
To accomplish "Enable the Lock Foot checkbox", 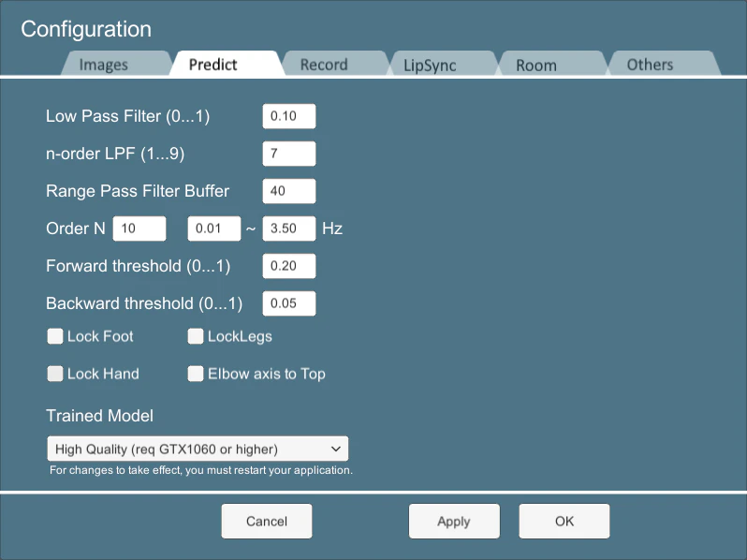I will [x=55, y=336].
